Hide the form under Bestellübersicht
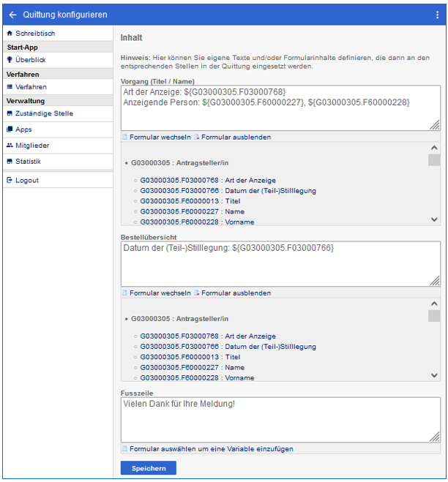This screenshot has width=448, height=482. (x=236, y=293)
